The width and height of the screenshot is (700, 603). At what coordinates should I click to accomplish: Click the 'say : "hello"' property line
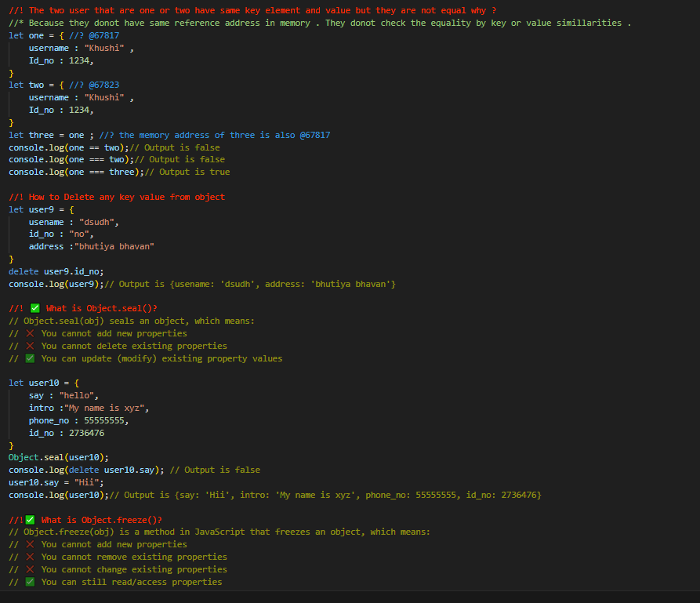(63, 396)
